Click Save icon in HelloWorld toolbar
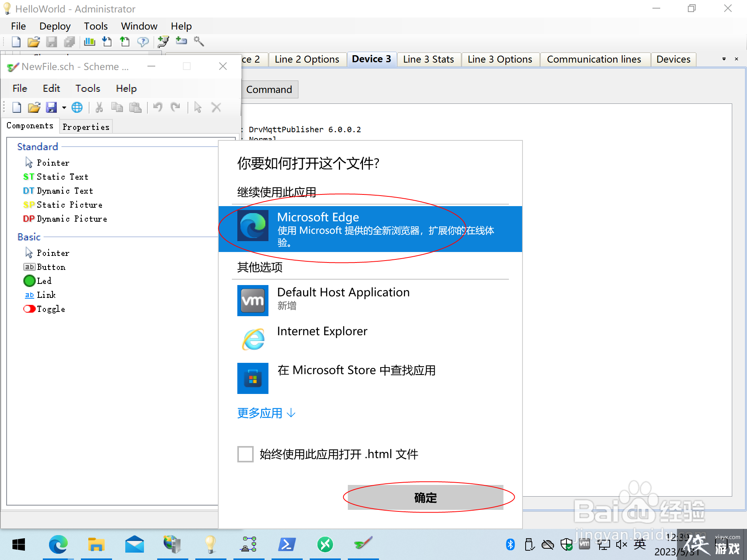Screen dimensions: 747x560 51,42
